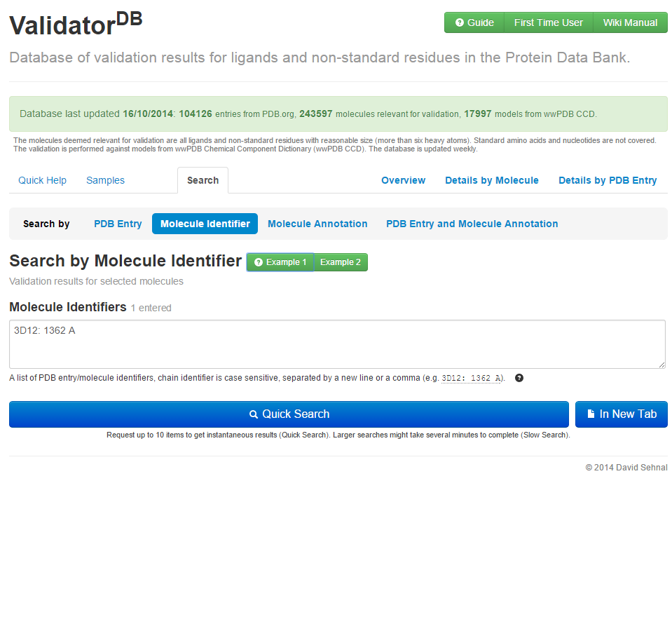
Task: Click the First Time User button
Action: (548, 22)
